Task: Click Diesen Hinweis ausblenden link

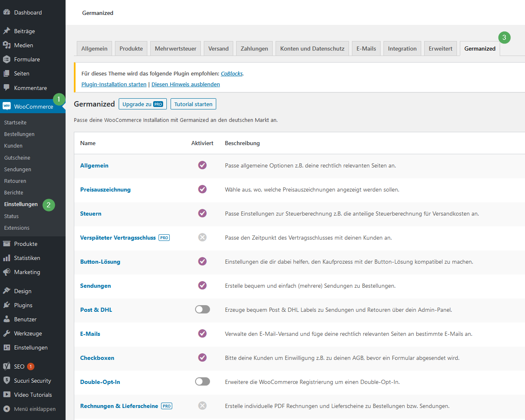Action: click(186, 84)
